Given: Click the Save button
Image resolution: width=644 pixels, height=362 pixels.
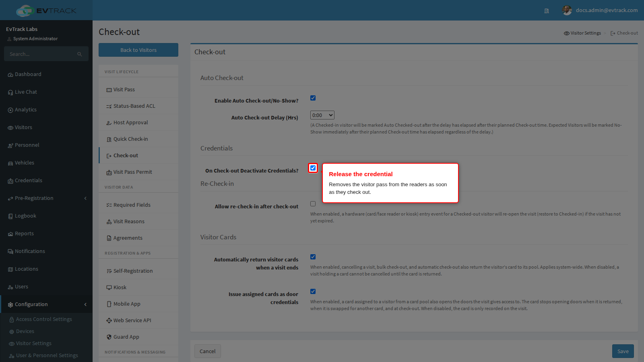Looking at the screenshot, I should 623,351.
